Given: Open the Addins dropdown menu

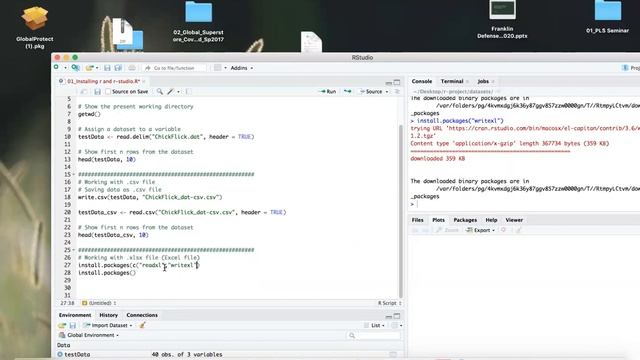Looking at the screenshot, I should click(242, 68).
